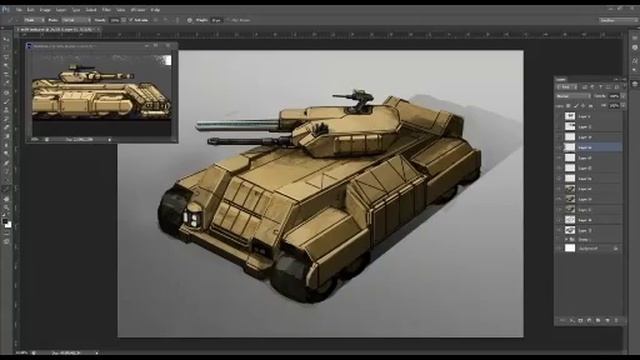The image size is (640, 360).
Task: Click main document zoom percentage field
Action: pyautogui.click(x=21, y=353)
